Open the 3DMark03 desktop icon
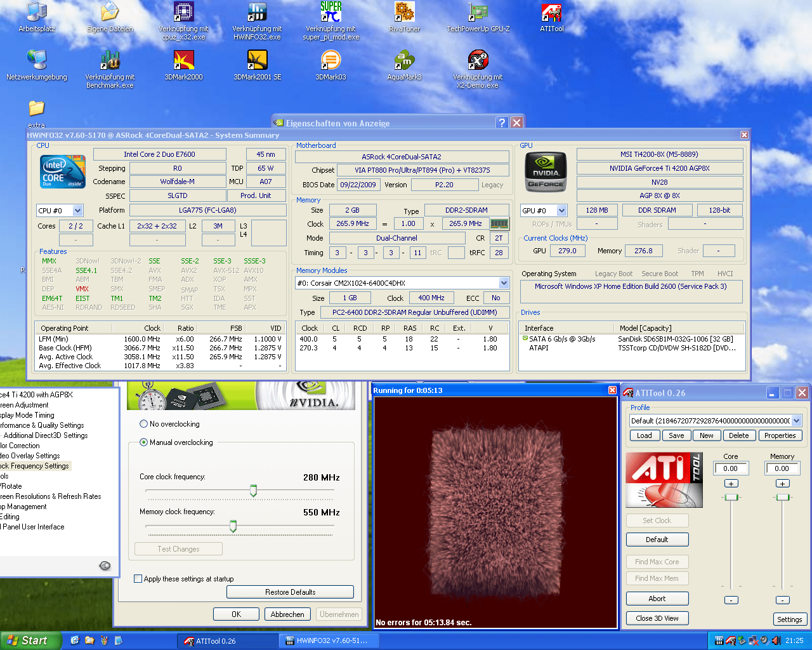 coord(331,61)
